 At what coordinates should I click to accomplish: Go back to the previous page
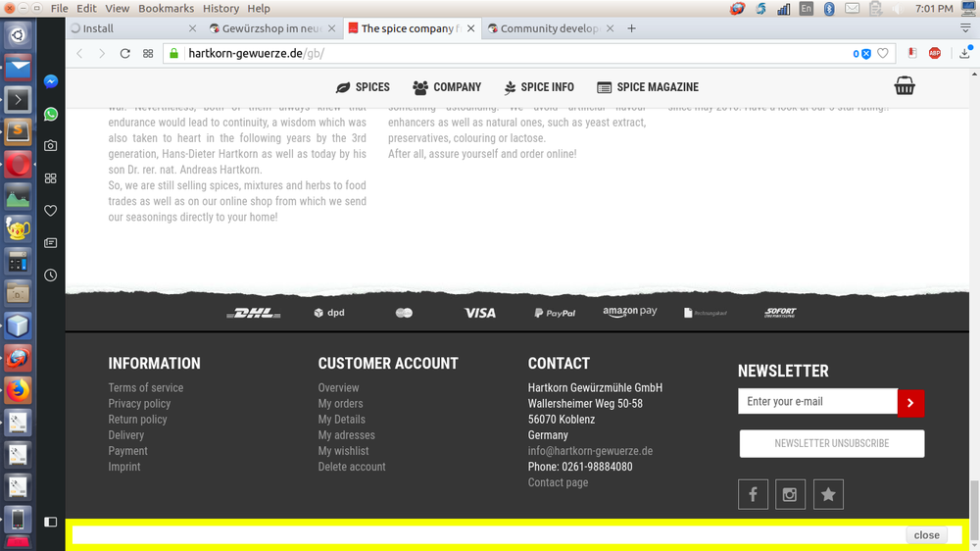80,53
